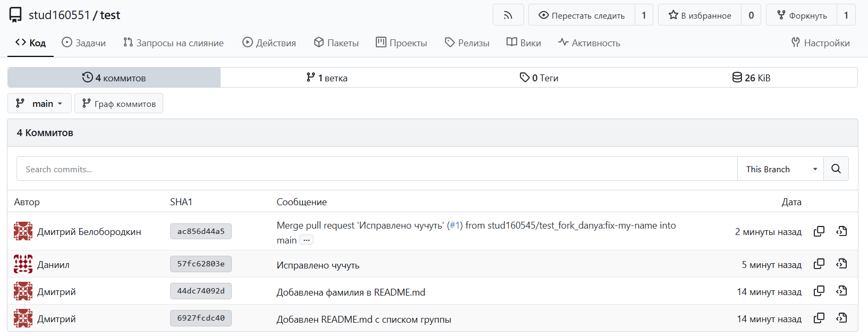Copy SHA of commit ac856d44a5

[819, 231]
